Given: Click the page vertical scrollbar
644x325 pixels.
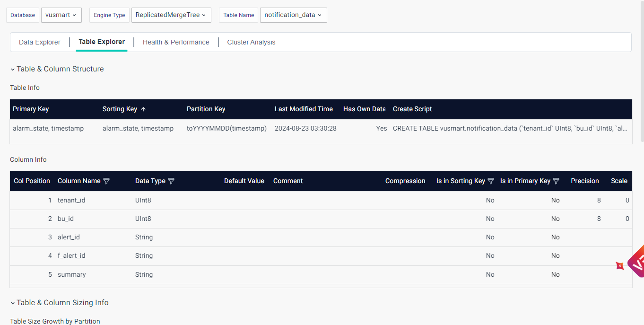Looking at the screenshot, I should (642, 71).
